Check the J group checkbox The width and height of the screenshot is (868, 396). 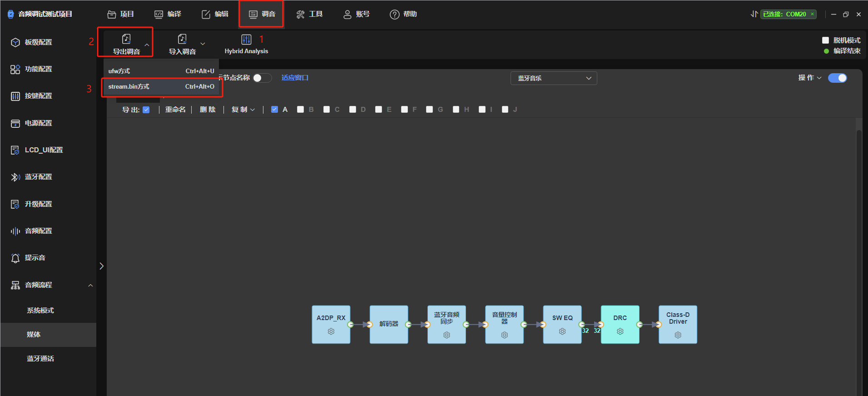coord(505,109)
